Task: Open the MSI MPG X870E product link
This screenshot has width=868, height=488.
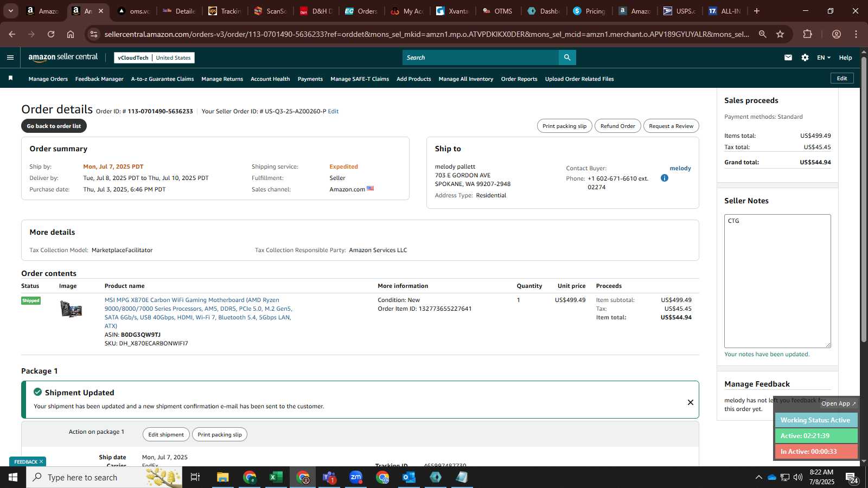Action: click(199, 313)
